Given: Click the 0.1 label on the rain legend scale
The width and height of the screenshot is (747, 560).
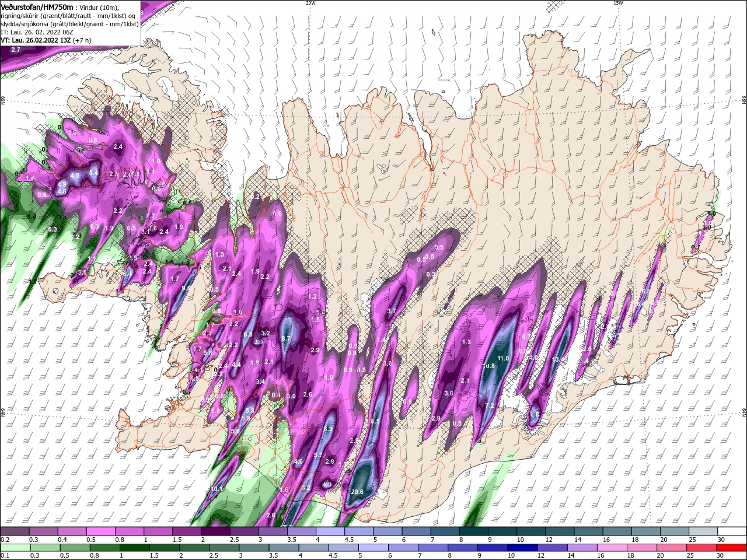Looking at the screenshot, I should (x=5, y=556).
